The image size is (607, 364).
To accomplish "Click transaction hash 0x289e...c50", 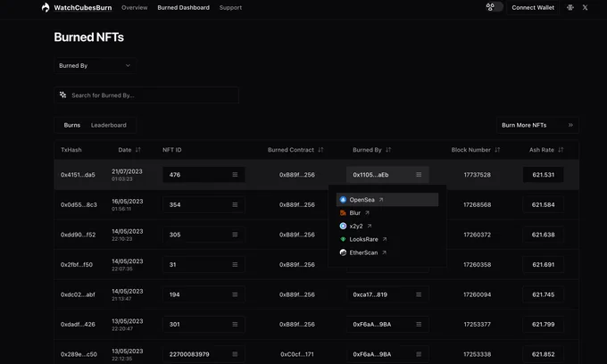I will point(79,354).
